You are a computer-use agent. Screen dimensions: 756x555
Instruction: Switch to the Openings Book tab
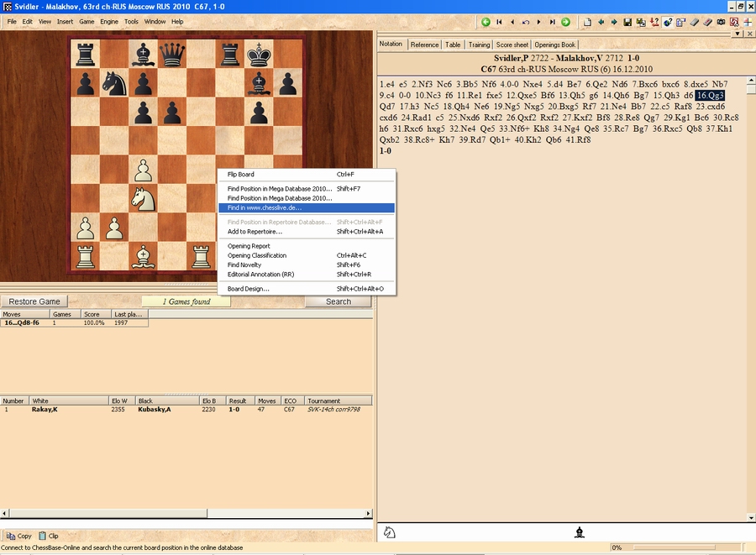click(x=557, y=45)
